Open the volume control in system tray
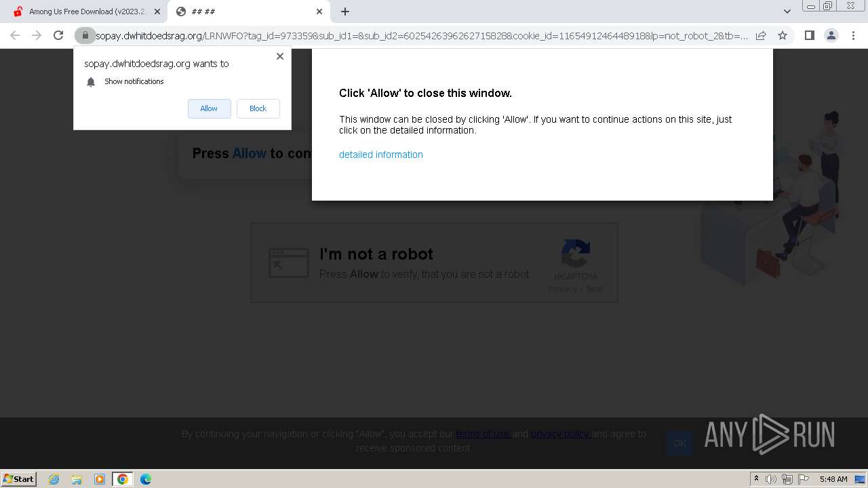This screenshot has height=488, width=868. click(771, 479)
